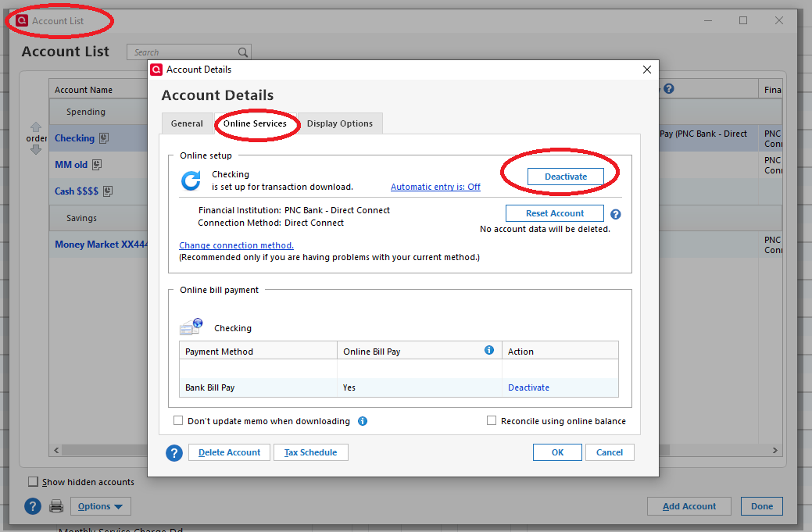Screen dimensions: 812x532
Task: Click Add Account in Account List
Action: [x=689, y=506]
